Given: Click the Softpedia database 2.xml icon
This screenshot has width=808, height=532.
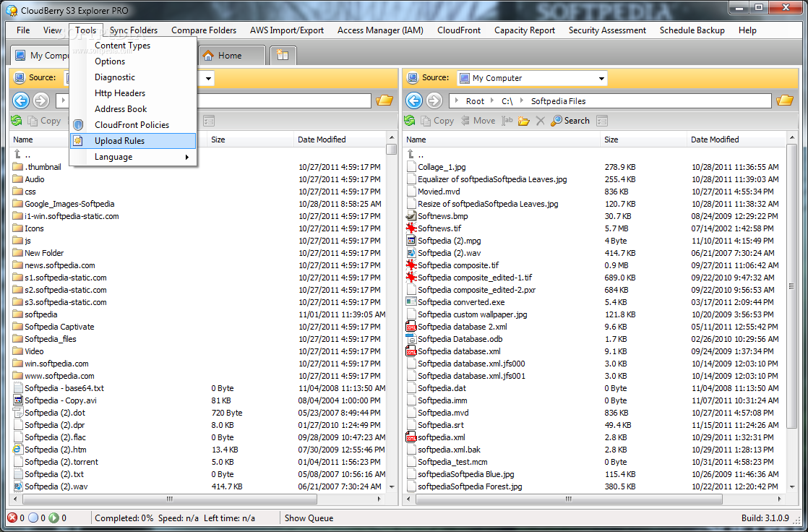Looking at the screenshot, I should 411,326.
